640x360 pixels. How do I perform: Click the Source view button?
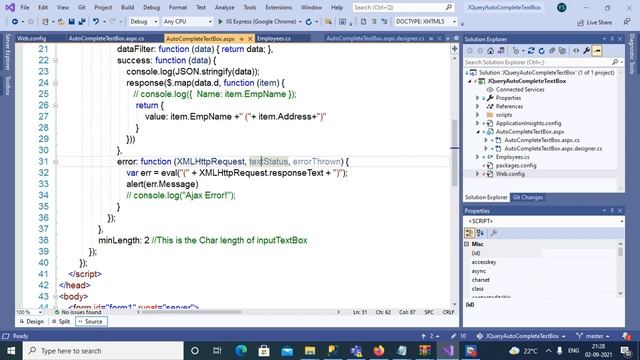tap(91, 322)
